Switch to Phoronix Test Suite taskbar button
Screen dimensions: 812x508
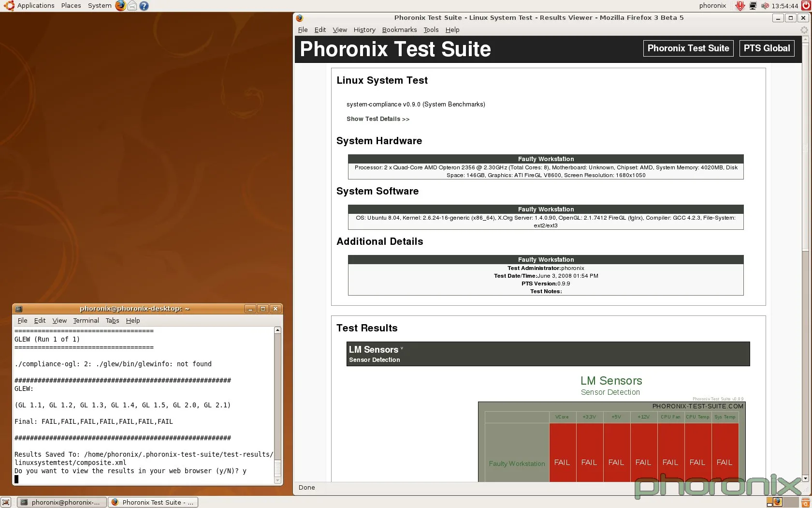(153, 502)
